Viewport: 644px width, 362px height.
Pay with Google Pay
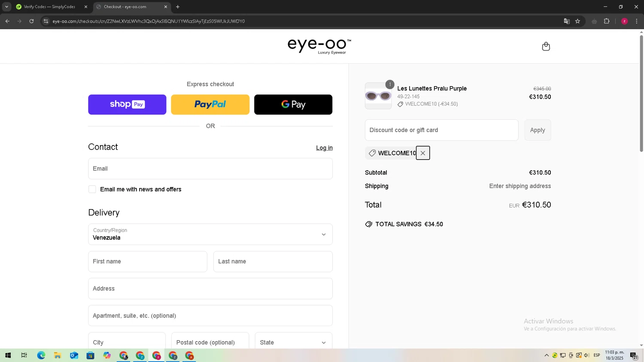(x=293, y=105)
